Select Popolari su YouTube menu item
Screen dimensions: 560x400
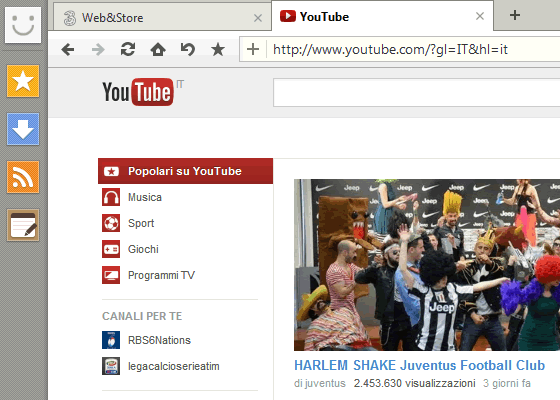tap(185, 171)
